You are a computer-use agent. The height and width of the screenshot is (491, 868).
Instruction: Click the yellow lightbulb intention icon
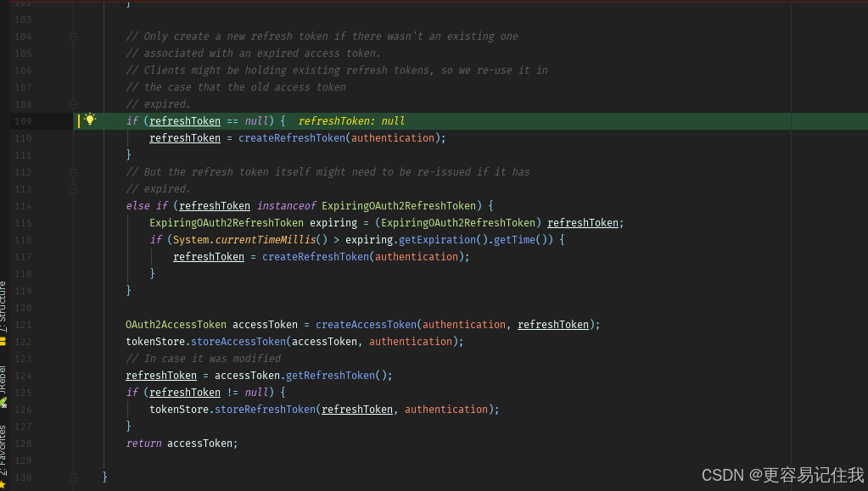coord(90,120)
